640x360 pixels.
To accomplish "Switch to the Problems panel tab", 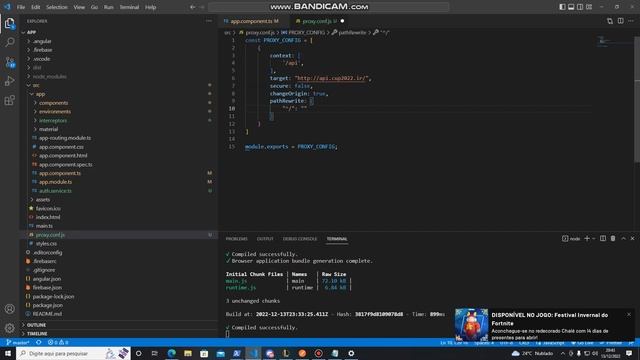I will coord(237,239).
